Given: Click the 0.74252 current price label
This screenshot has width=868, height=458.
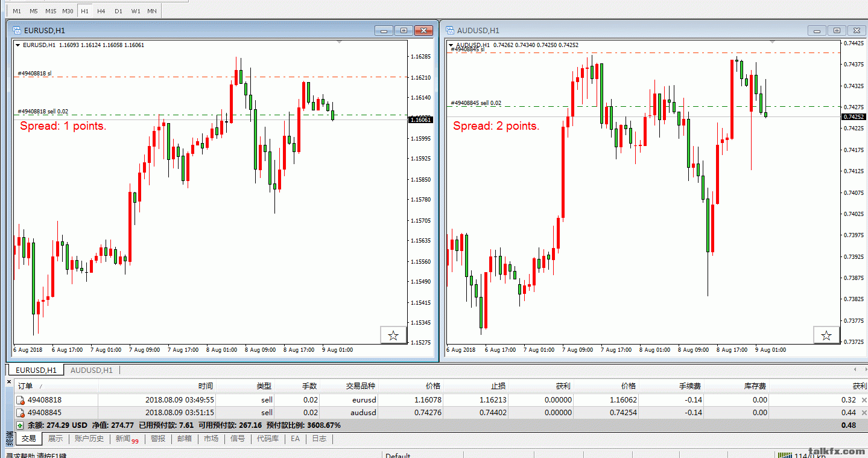Looking at the screenshot, I should tap(854, 116).
